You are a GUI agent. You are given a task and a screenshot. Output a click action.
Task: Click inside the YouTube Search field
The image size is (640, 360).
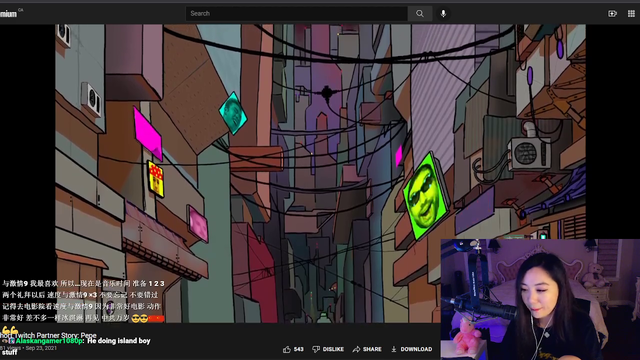click(297, 13)
